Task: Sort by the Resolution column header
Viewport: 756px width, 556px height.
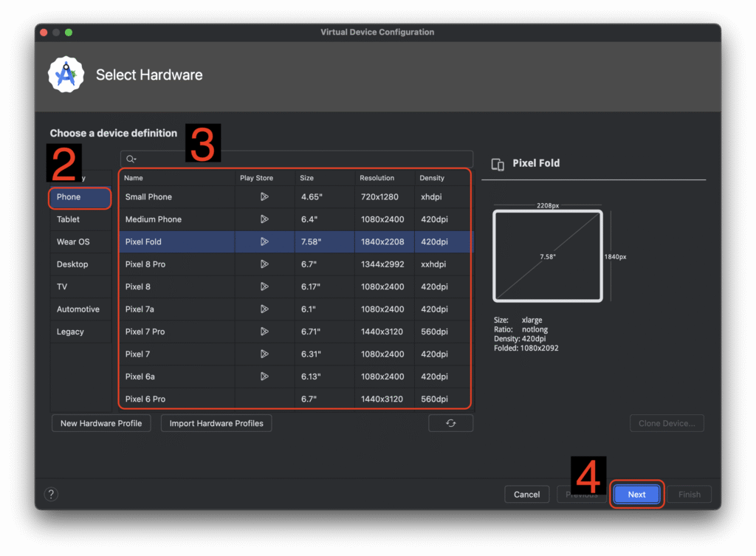Action: pyautogui.click(x=384, y=178)
